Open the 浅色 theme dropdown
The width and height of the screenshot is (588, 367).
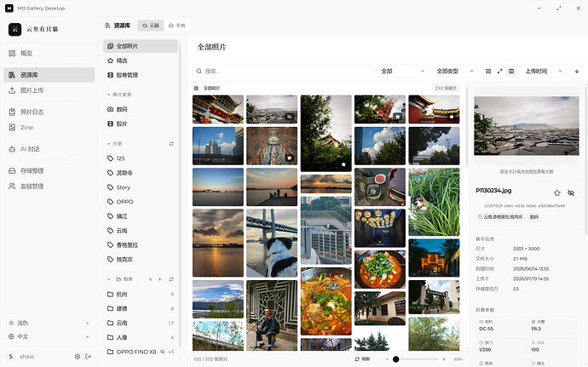pyautogui.click(x=49, y=323)
